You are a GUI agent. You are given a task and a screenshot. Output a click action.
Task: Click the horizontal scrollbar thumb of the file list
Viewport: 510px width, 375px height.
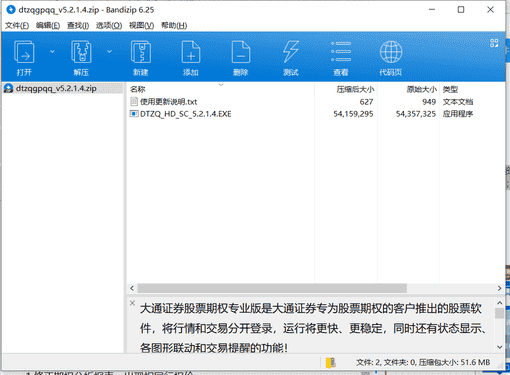(272, 288)
